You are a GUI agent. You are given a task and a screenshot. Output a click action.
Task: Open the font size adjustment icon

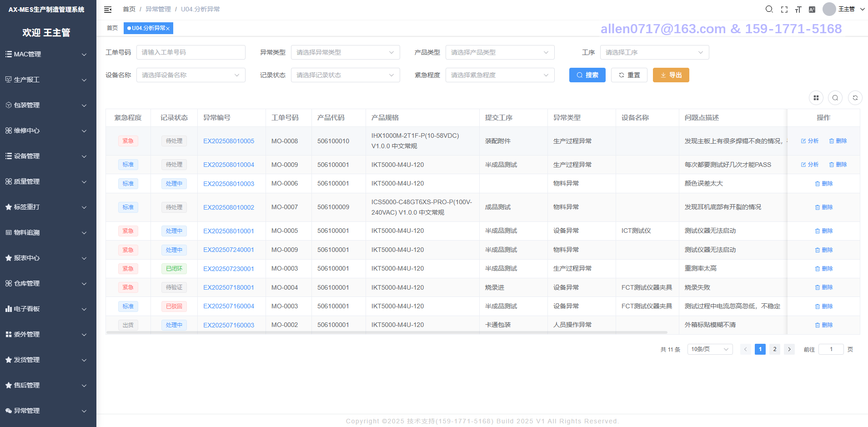coord(798,10)
